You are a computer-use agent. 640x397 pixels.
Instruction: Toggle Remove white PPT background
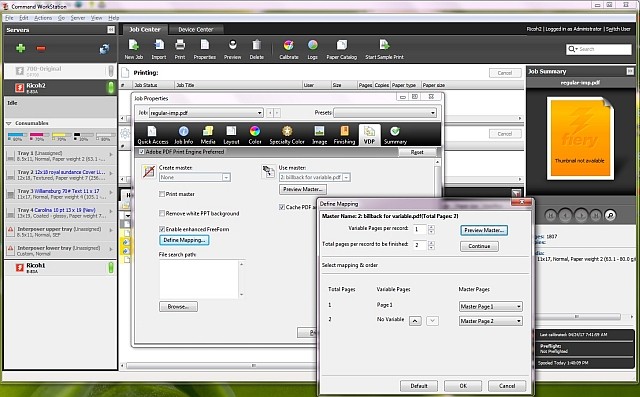tap(162, 213)
